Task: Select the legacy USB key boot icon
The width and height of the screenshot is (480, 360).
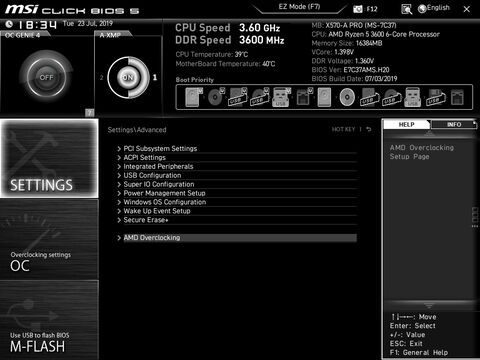Action: click(x=413, y=97)
